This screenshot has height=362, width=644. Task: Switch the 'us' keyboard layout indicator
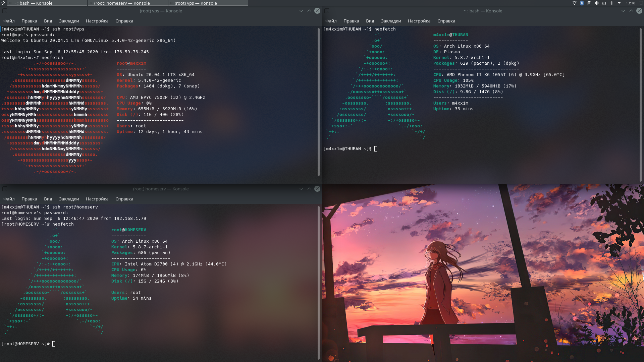click(x=604, y=3)
